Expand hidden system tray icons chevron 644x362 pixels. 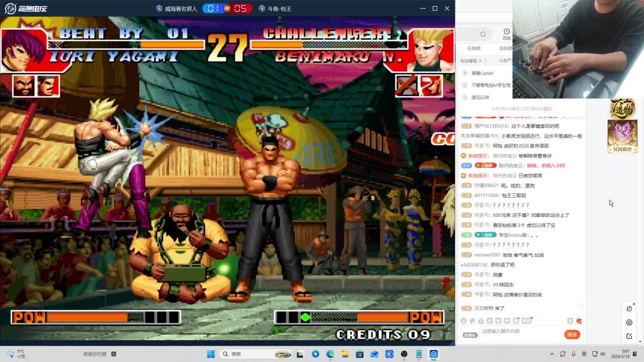[x=552, y=354]
